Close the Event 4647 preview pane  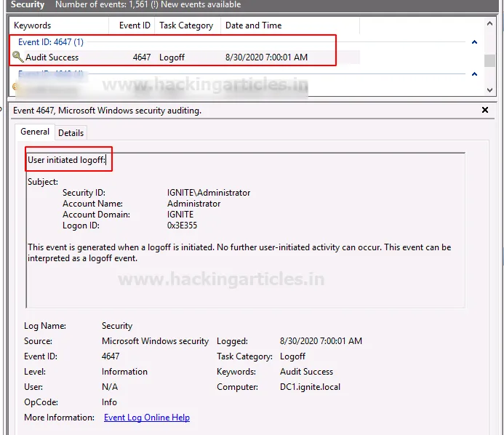[x=485, y=110]
